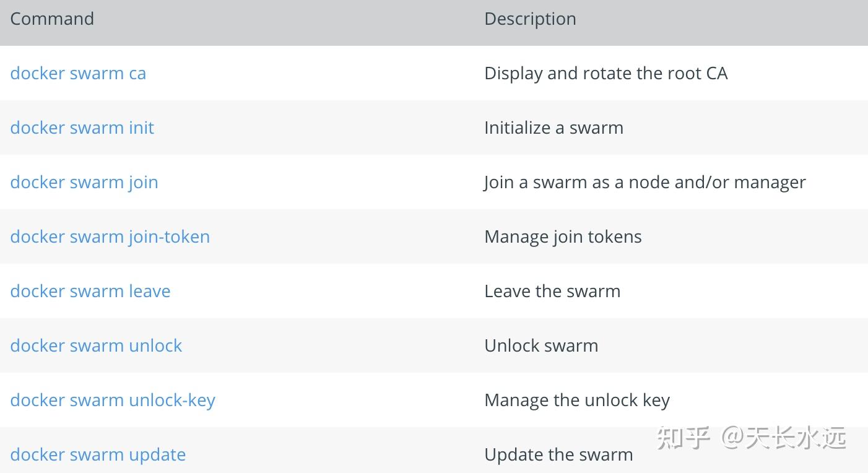Screen dimensions: 868x473
Task: Follow the docker swarm join link
Action: pos(84,182)
